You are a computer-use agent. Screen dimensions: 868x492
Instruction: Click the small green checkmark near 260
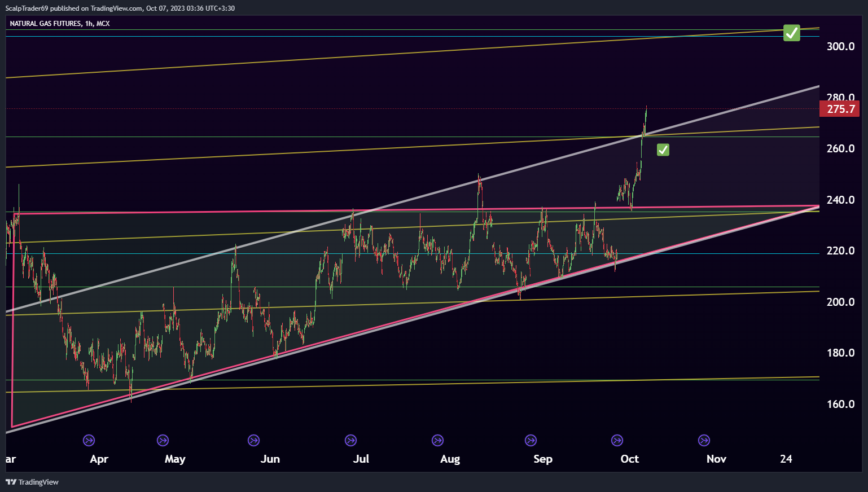point(663,150)
